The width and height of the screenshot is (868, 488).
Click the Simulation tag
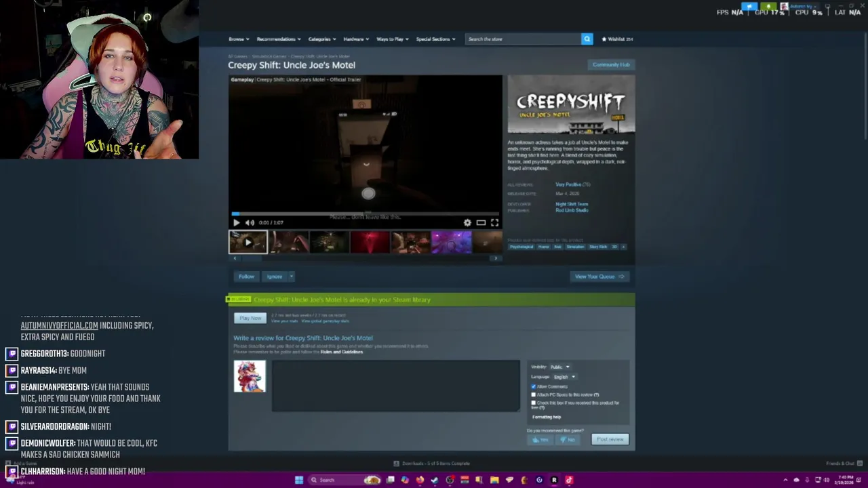575,247
